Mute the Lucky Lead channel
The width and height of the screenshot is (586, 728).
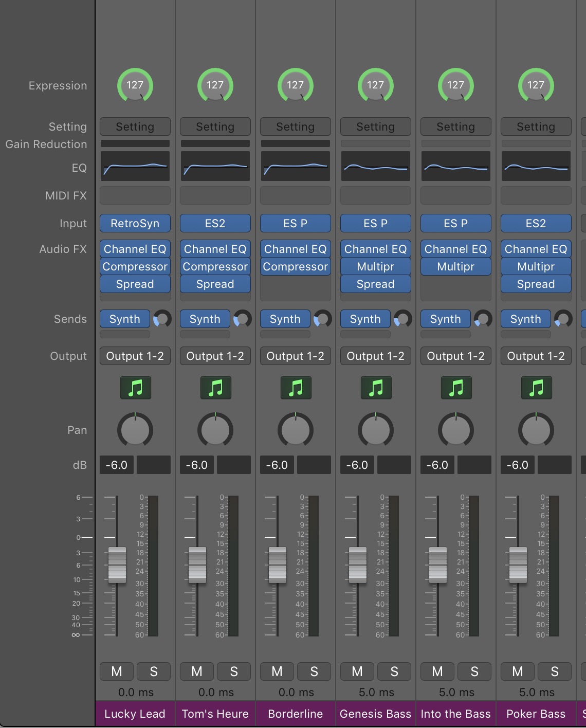(117, 671)
